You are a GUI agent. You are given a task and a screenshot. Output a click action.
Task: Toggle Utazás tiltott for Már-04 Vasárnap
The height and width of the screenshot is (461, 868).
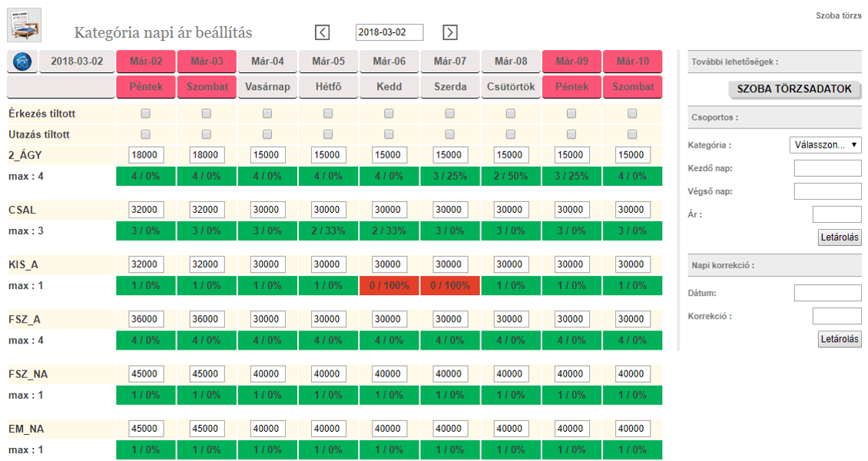267,134
